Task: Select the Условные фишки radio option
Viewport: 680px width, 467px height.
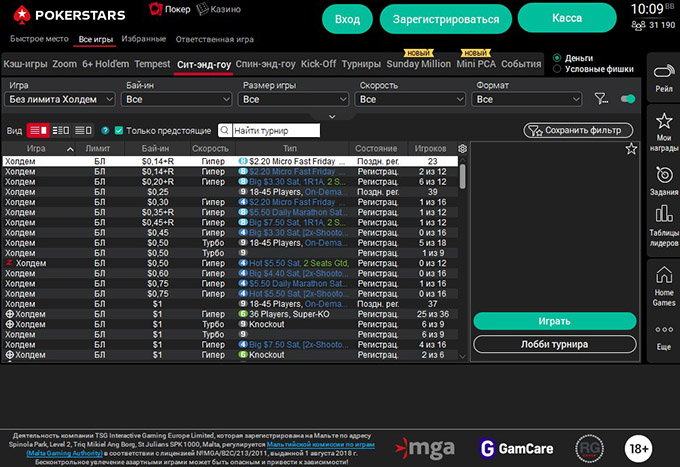Action: tap(557, 70)
